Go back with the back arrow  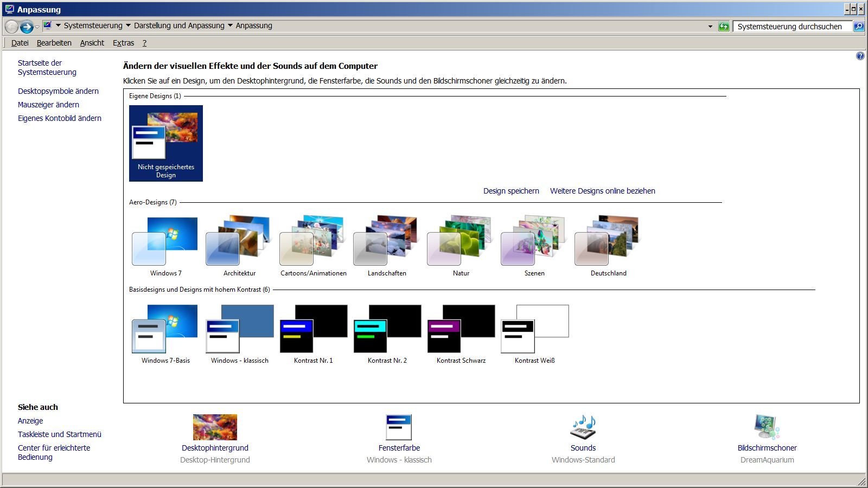pyautogui.click(x=11, y=26)
